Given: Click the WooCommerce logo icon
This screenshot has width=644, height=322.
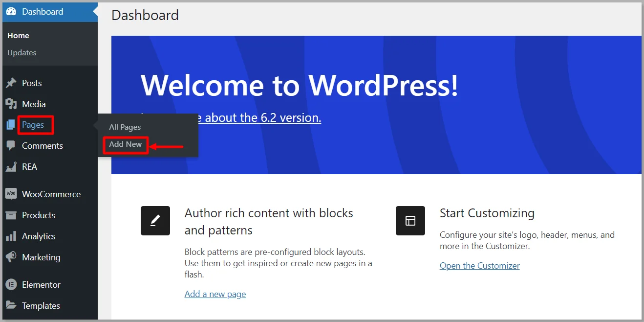Looking at the screenshot, I should (x=11, y=194).
